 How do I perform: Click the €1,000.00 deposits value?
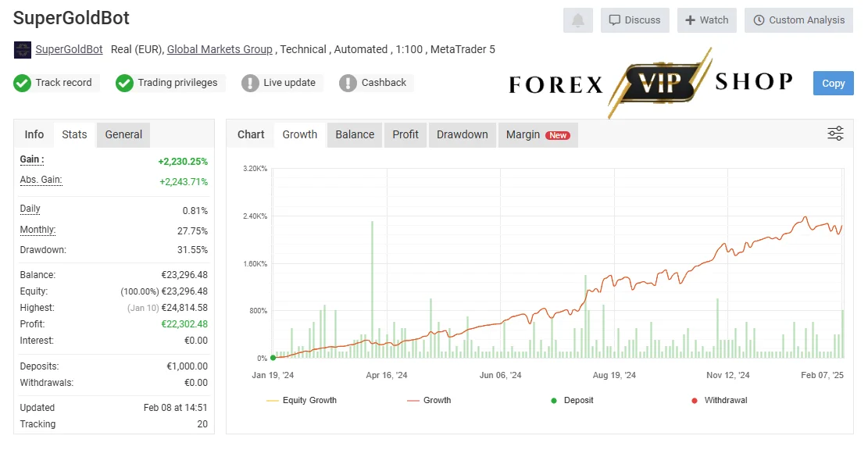point(187,366)
